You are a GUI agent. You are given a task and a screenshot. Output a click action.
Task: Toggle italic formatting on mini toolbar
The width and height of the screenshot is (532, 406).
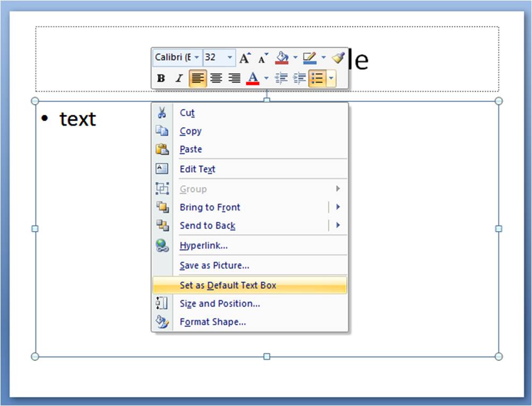[x=179, y=78]
